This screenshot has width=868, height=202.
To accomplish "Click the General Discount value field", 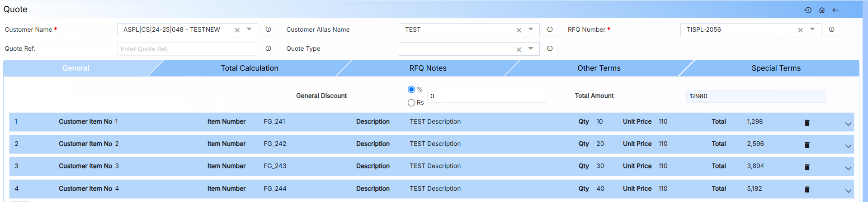I will pyautogui.click(x=486, y=96).
